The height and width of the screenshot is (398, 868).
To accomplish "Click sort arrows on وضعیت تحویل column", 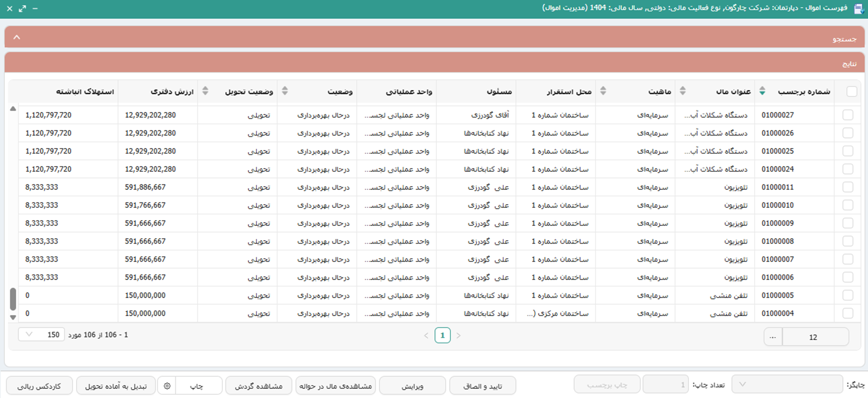I will [205, 91].
